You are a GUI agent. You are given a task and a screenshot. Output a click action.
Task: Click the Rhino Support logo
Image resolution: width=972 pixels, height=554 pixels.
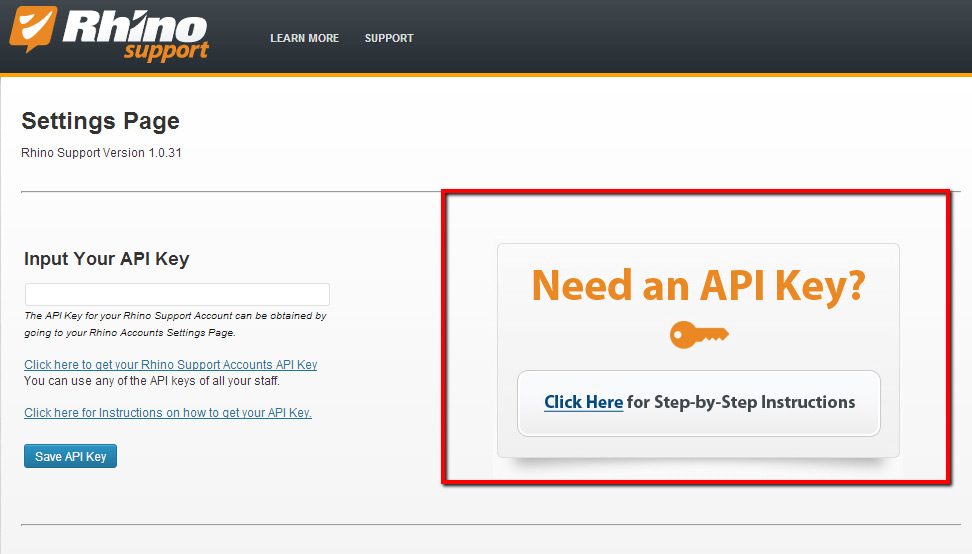click(109, 33)
